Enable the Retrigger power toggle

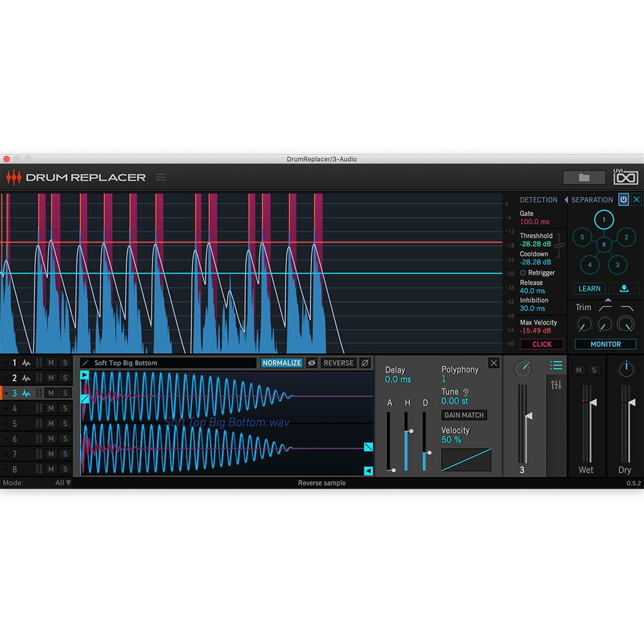pos(523,273)
